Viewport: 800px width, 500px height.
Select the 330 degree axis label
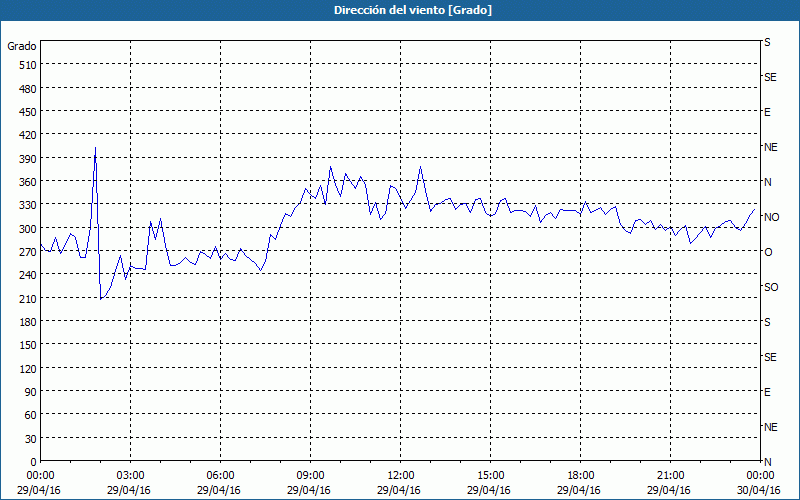29,205
